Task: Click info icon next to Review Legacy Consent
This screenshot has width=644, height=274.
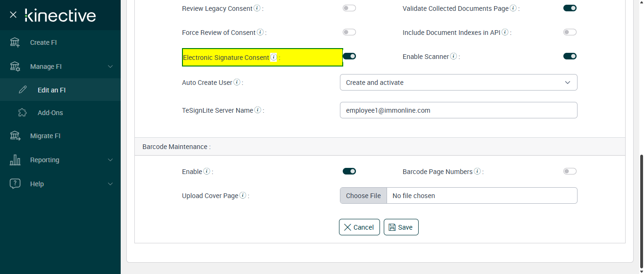Action: tap(257, 8)
